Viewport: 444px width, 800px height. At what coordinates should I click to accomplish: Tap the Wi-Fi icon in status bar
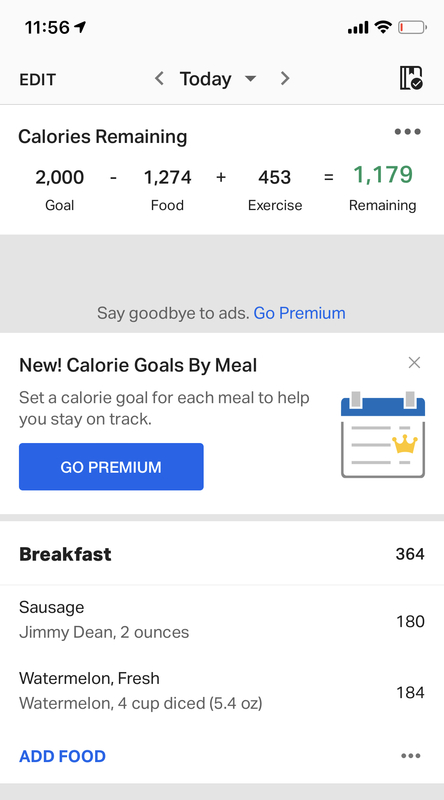pos(382,27)
